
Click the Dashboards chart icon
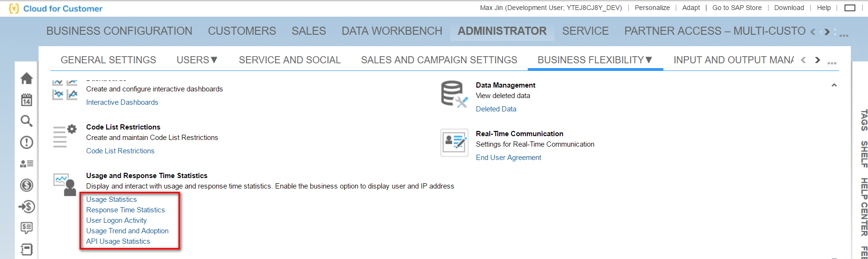click(65, 90)
